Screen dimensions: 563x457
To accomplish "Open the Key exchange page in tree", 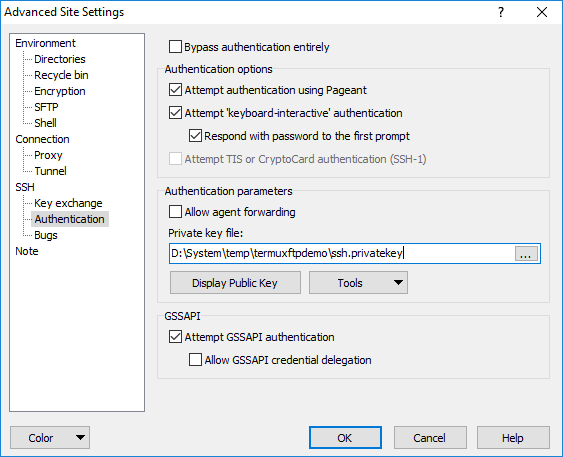I will point(68,203).
